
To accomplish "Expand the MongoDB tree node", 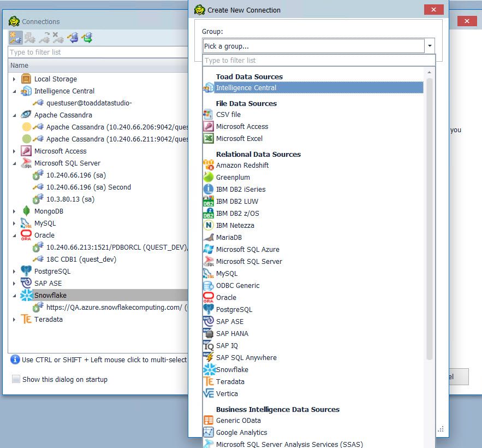I will [12, 211].
